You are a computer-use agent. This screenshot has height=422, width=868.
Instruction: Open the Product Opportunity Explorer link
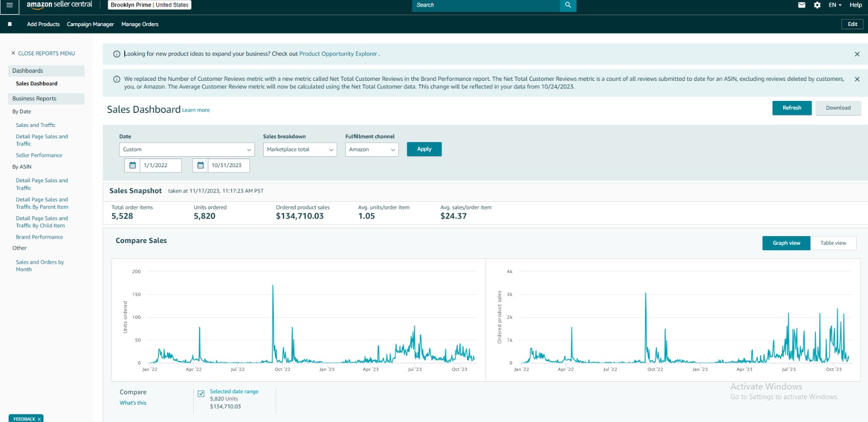pos(338,54)
